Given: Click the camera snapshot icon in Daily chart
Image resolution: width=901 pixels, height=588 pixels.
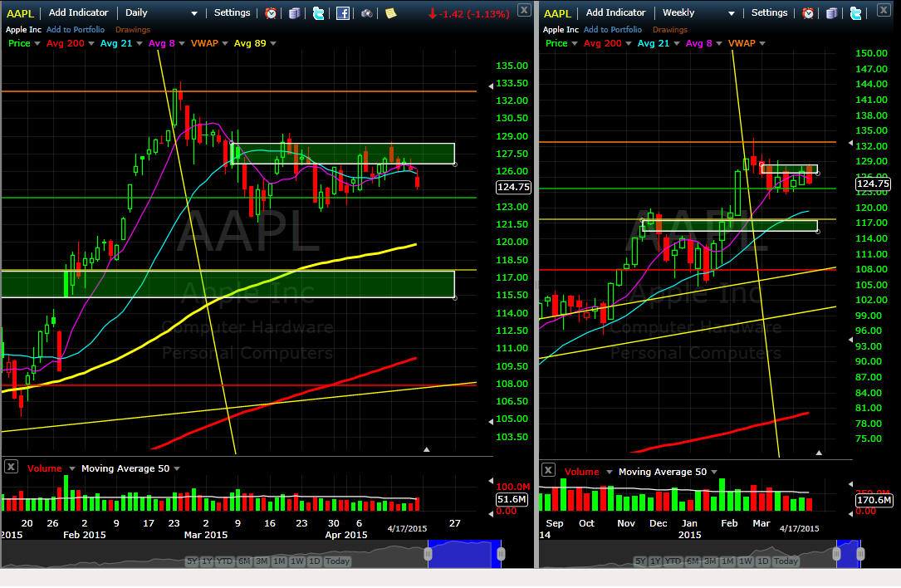Looking at the screenshot, I should coord(366,13).
